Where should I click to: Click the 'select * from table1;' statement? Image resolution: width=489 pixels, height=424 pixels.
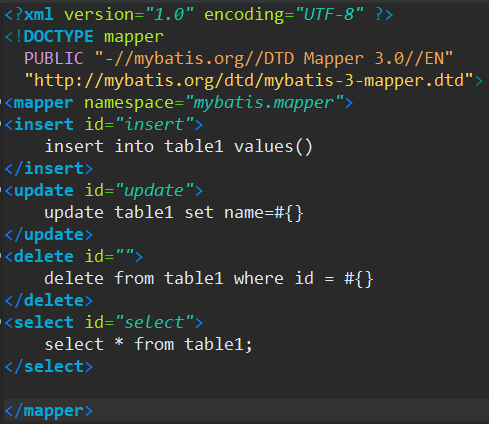(149, 344)
